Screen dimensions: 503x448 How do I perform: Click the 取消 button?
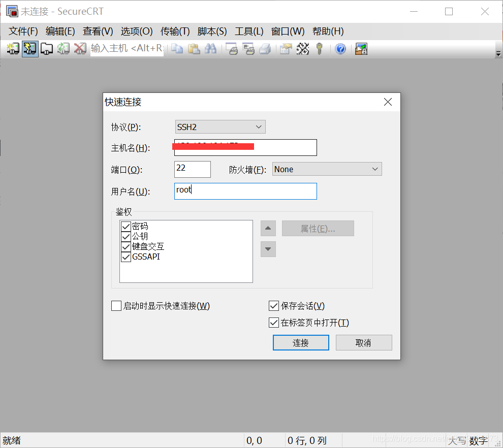pyautogui.click(x=364, y=342)
